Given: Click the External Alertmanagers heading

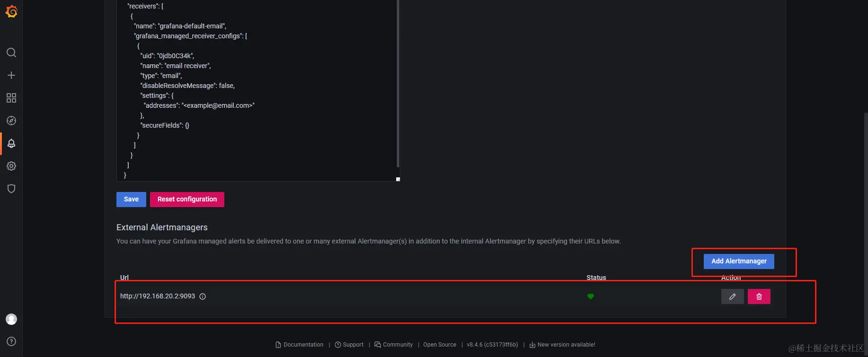Looking at the screenshot, I should point(162,227).
